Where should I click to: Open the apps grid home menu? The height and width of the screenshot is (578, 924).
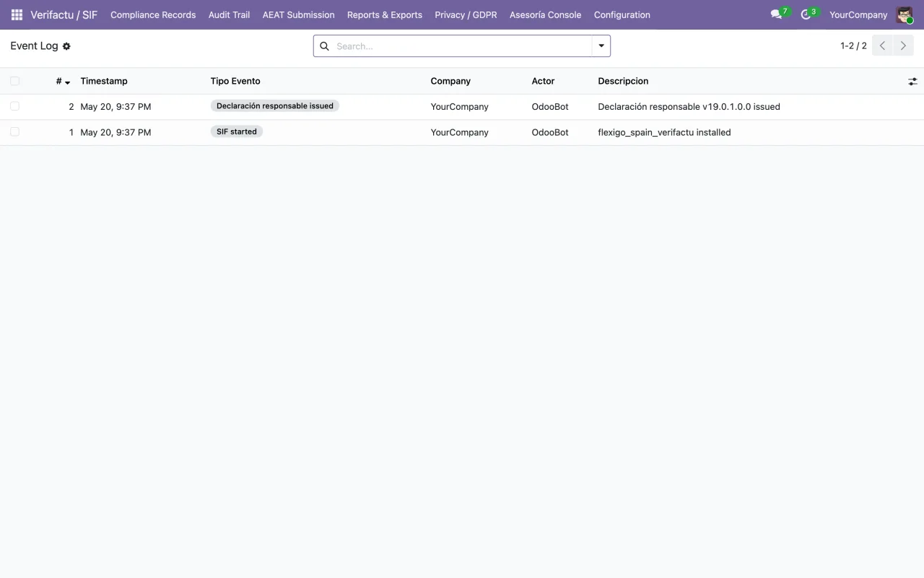(17, 14)
